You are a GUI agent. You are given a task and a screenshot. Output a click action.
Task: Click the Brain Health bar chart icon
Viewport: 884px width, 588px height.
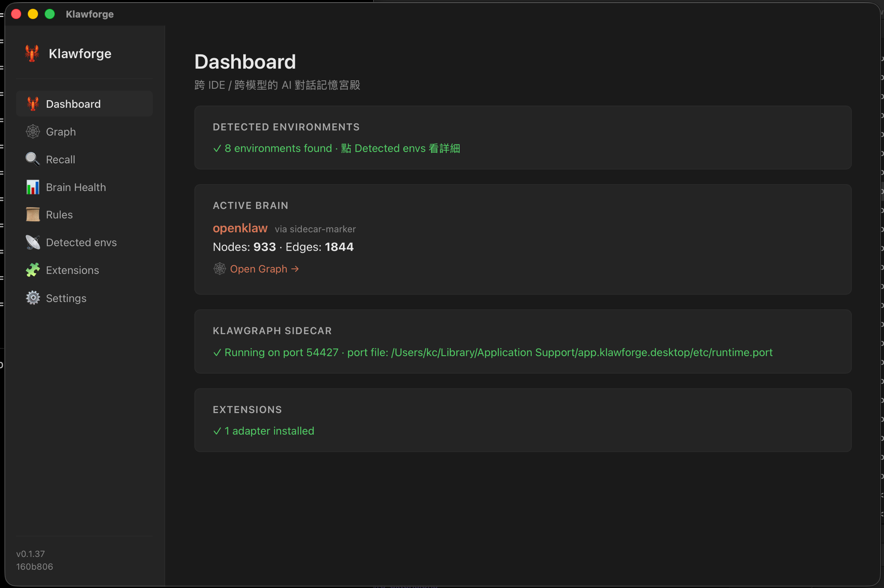point(33,187)
